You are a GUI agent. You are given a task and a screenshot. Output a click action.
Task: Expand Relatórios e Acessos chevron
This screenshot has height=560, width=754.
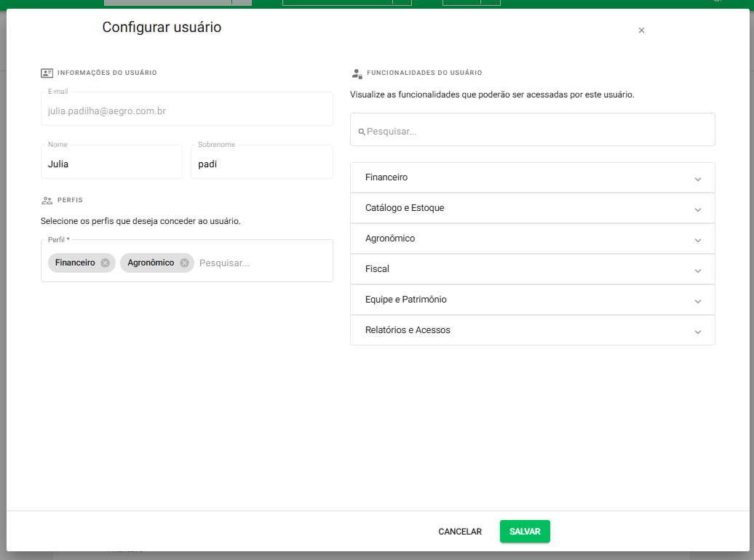click(x=697, y=332)
